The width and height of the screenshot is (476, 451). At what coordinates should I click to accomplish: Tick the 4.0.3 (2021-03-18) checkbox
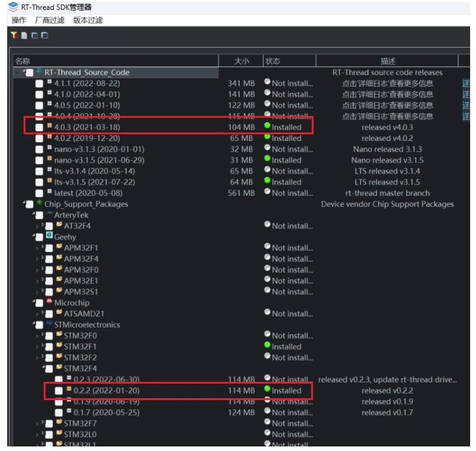click(x=39, y=128)
